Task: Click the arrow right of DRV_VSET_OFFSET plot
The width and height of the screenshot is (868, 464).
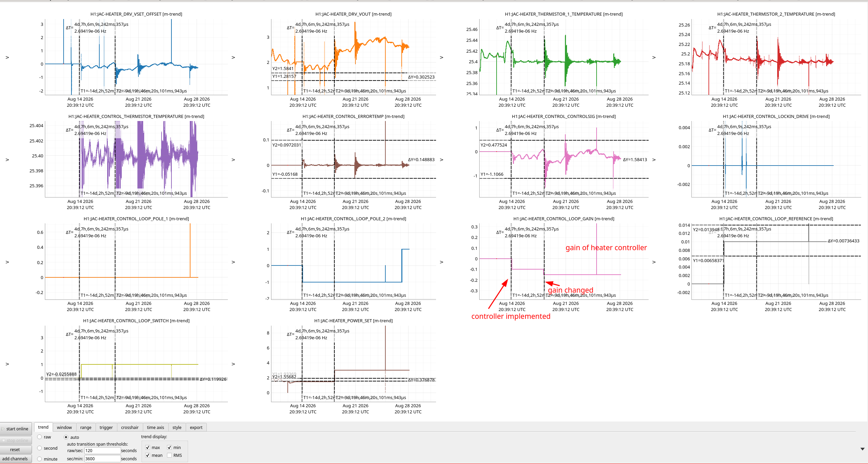Action: click(233, 57)
